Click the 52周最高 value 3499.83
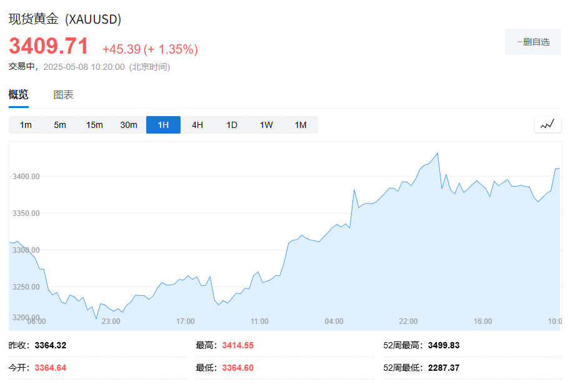 (x=444, y=345)
